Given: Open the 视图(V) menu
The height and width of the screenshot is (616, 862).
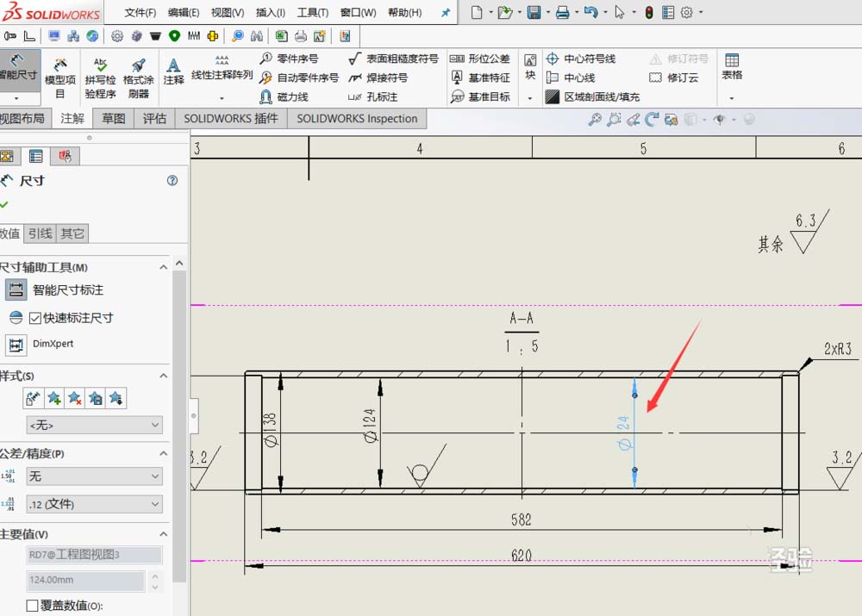Looking at the screenshot, I should 228,13.
